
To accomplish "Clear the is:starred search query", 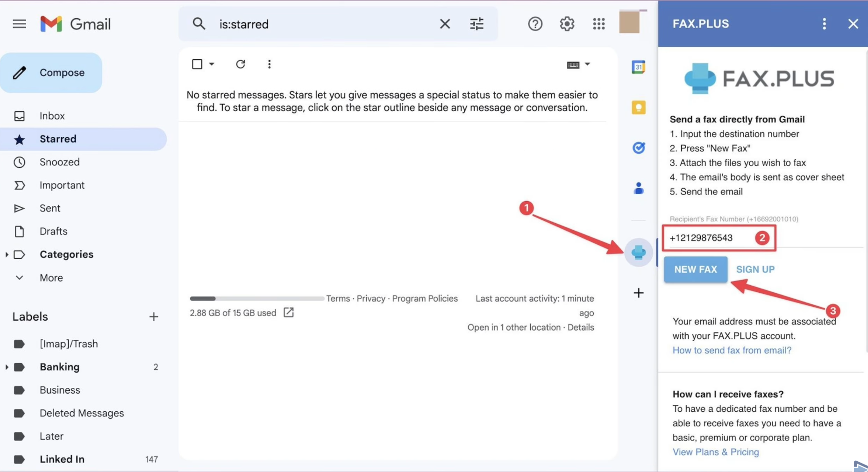I will tap(445, 24).
